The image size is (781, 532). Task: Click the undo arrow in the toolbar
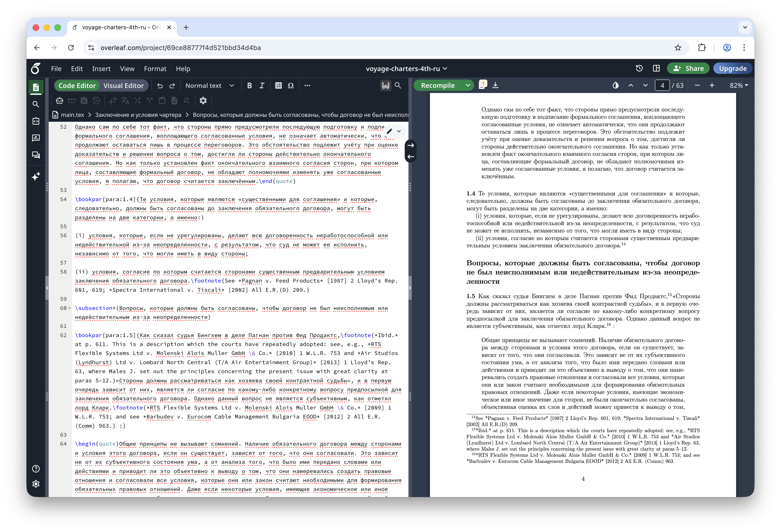[160, 86]
